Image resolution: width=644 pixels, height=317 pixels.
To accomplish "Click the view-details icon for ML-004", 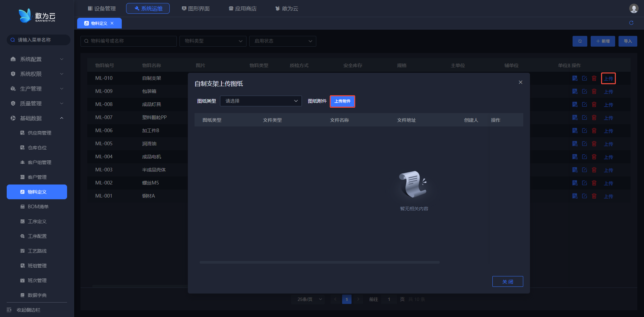I will (575, 157).
